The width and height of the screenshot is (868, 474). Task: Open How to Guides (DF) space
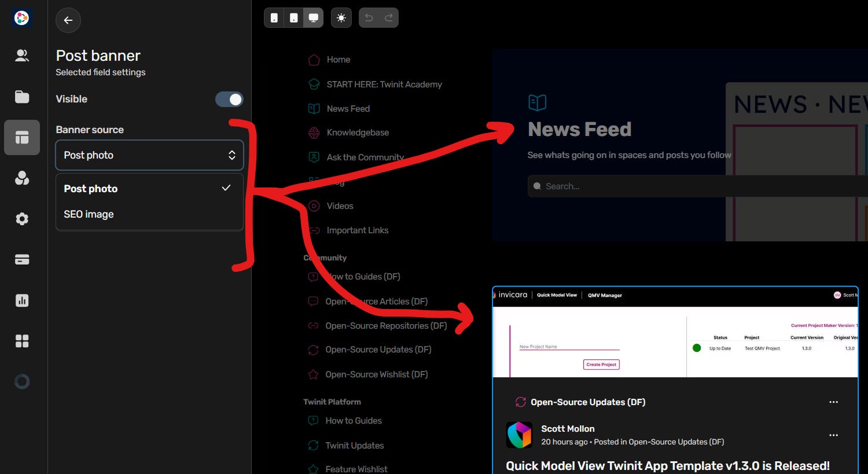pos(363,277)
